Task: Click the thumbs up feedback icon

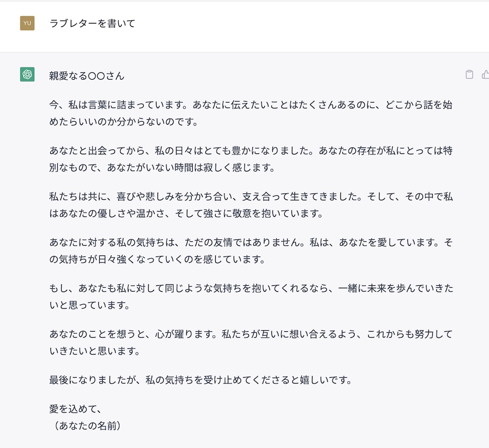Action: [486, 75]
